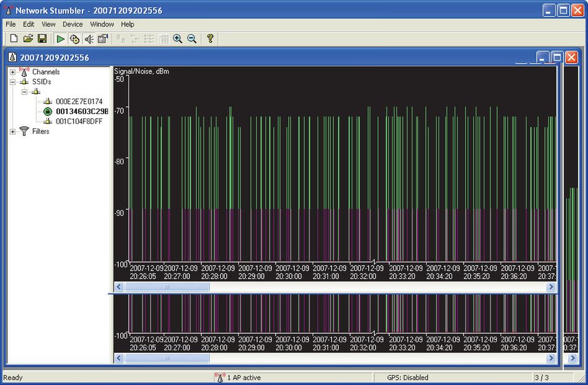Select the small icons view button

pyautogui.click(x=135, y=38)
